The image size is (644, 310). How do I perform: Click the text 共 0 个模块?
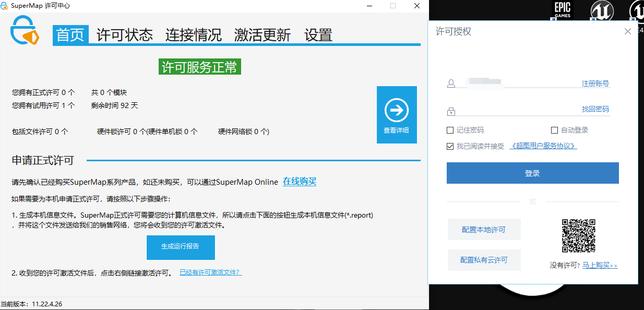click(x=109, y=93)
